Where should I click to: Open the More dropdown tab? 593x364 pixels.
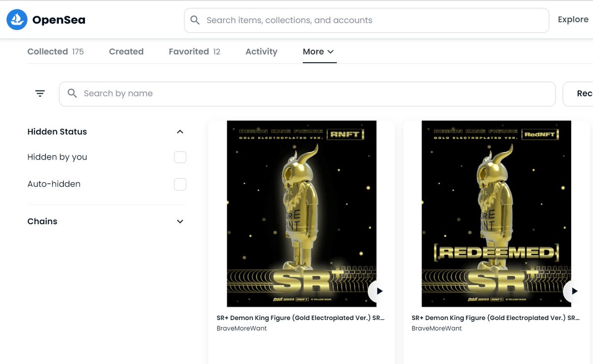click(319, 51)
